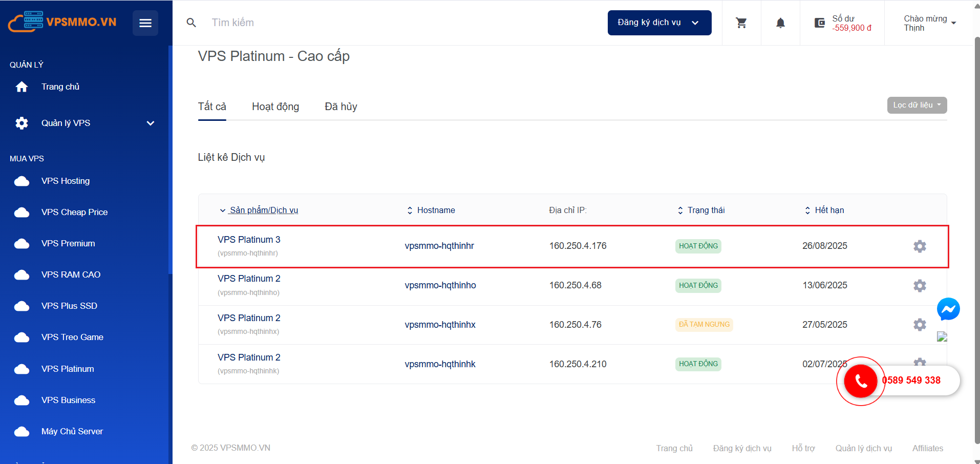Click the phone number 0589 549 338
This screenshot has height=464, width=980.
point(911,381)
